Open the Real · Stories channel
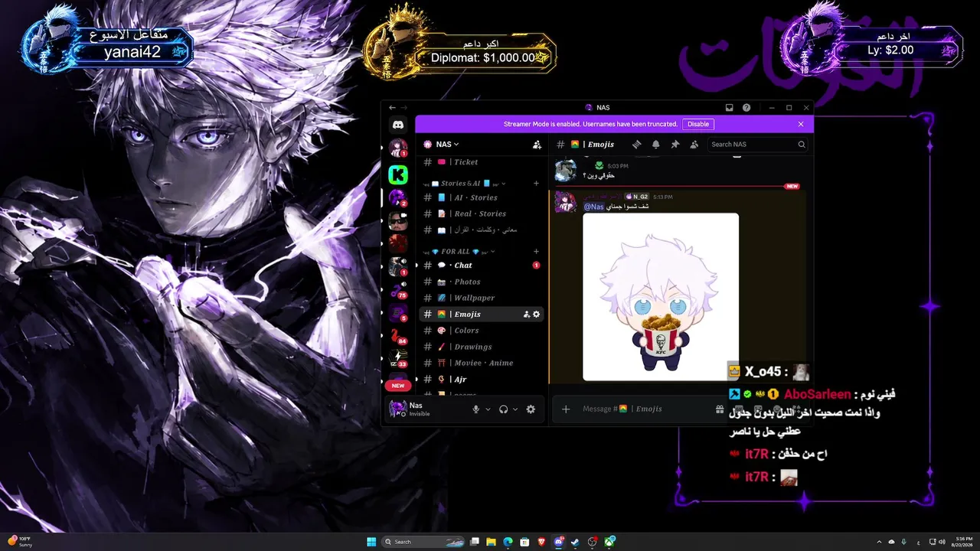 tap(482, 214)
